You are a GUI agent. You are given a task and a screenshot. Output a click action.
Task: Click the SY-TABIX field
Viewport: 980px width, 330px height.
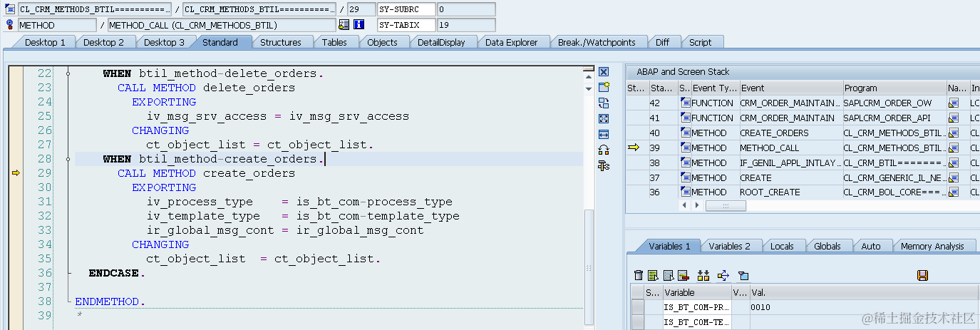coord(406,25)
